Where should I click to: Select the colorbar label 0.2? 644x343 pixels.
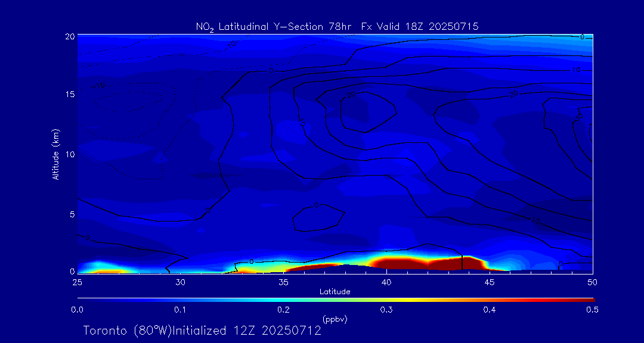tap(283, 310)
